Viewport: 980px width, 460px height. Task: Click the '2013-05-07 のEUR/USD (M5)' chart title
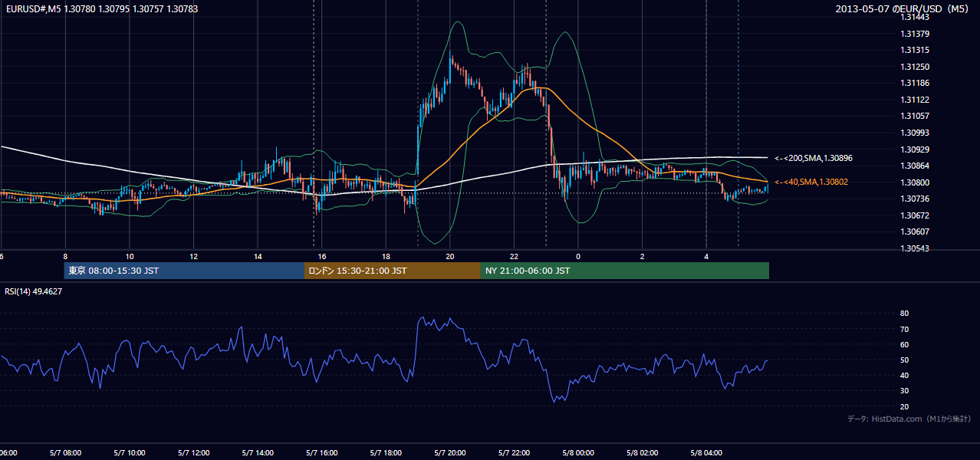pos(903,9)
